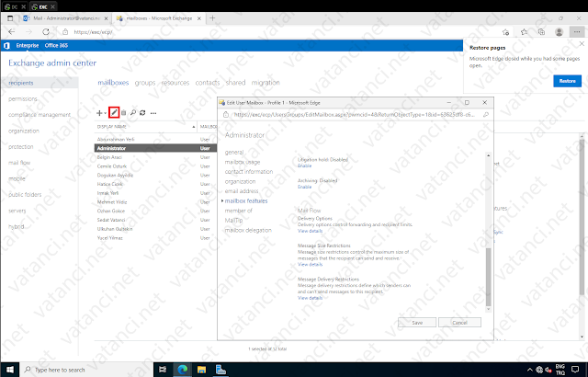Click the Restore button
588x377 pixels.
click(x=568, y=81)
